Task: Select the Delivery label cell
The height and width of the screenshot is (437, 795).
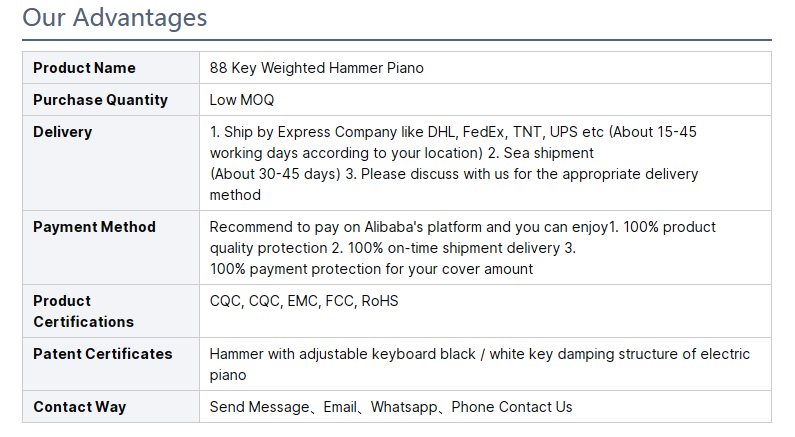Action: [x=111, y=163]
